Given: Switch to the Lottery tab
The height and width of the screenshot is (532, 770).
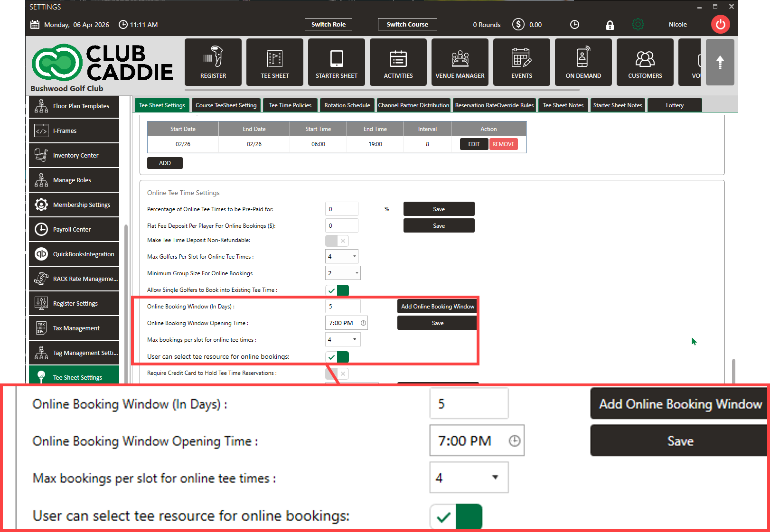Looking at the screenshot, I should [675, 105].
